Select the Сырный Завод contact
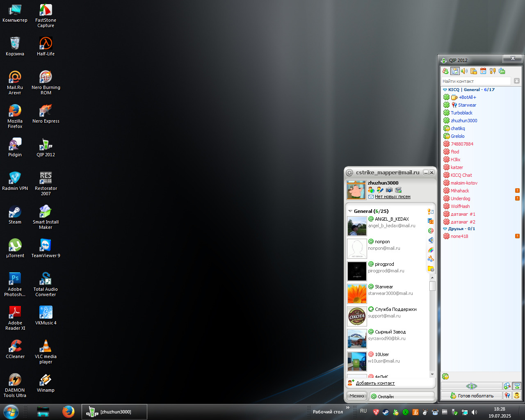525x420 pixels. tap(386, 339)
